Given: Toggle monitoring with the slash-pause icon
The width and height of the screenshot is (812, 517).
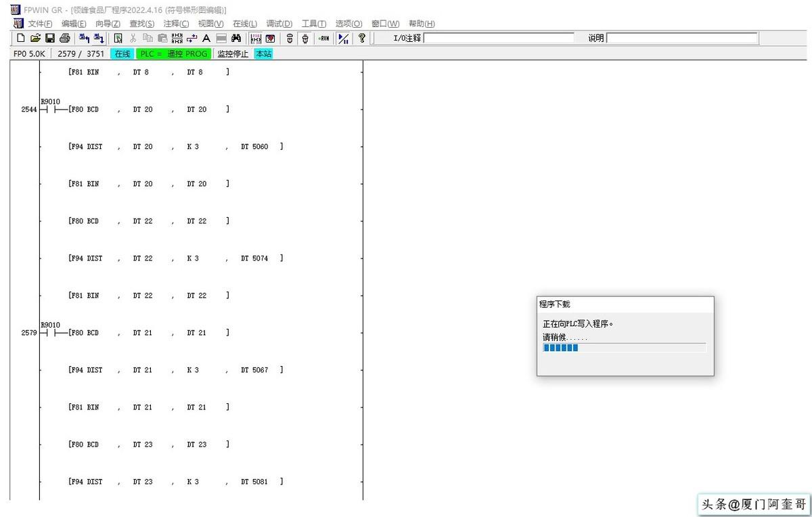Looking at the screenshot, I should click(344, 39).
